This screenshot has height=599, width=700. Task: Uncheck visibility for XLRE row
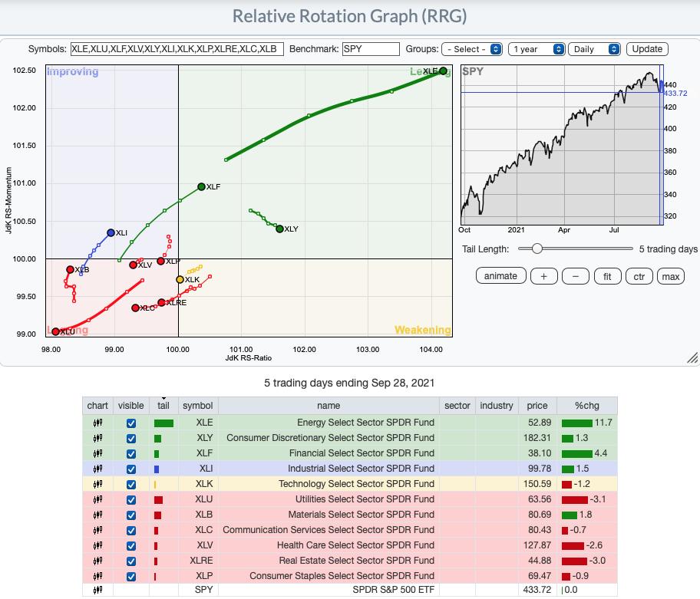130,561
